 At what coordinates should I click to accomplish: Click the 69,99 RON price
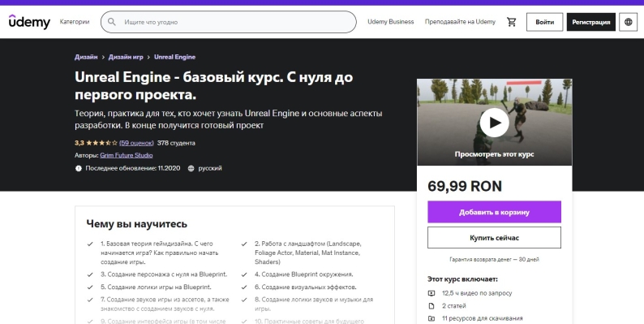[465, 186]
